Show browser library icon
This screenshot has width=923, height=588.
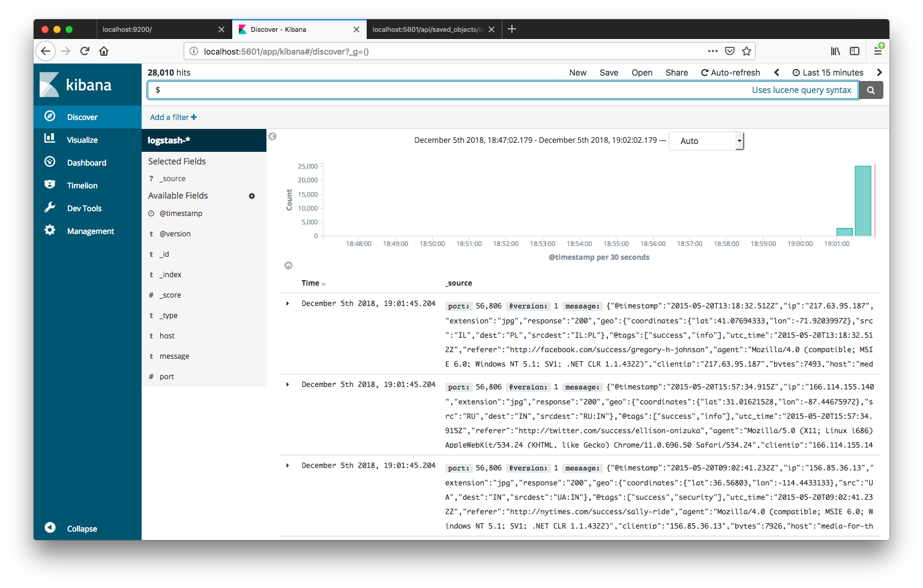(x=835, y=51)
